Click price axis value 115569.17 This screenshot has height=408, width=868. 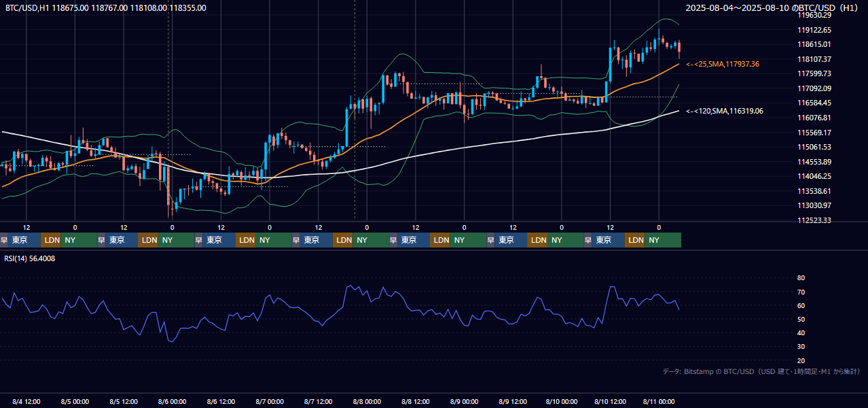814,133
